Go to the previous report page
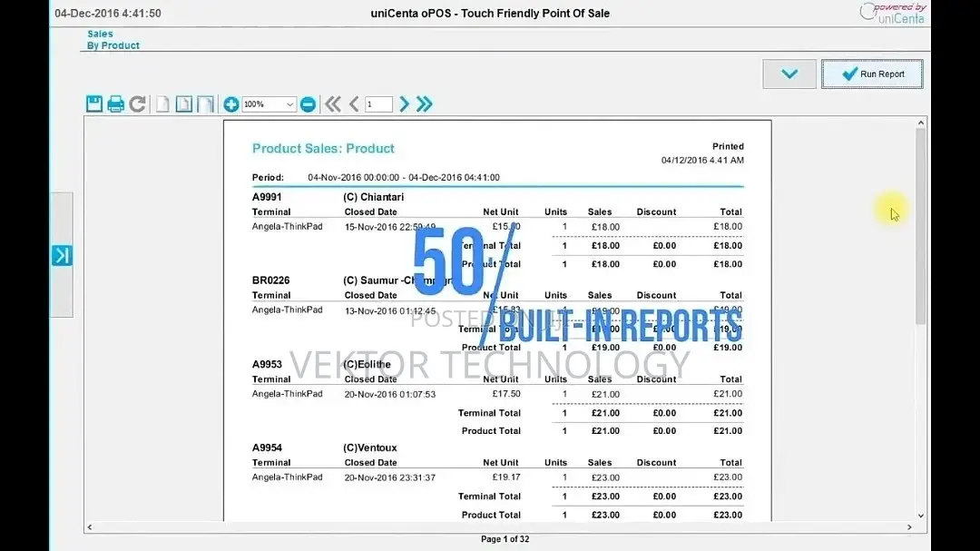 pyautogui.click(x=354, y=103)
